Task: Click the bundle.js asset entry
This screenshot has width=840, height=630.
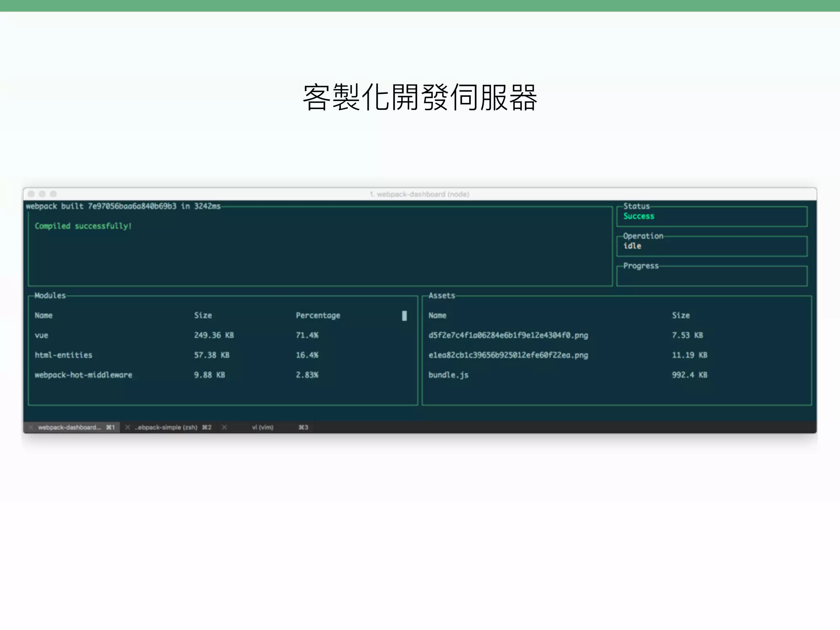Action: (448, 375)
